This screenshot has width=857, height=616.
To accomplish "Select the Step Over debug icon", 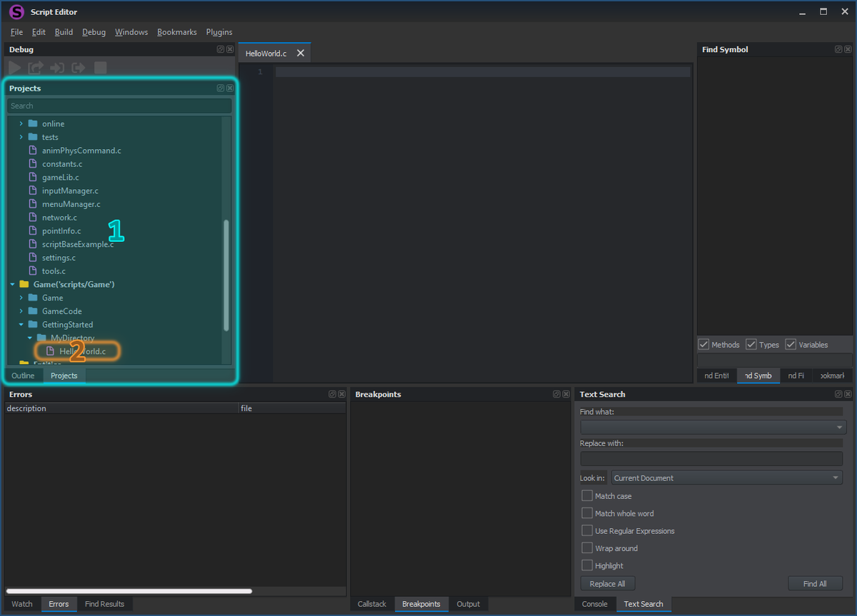I will pos(34,67).
